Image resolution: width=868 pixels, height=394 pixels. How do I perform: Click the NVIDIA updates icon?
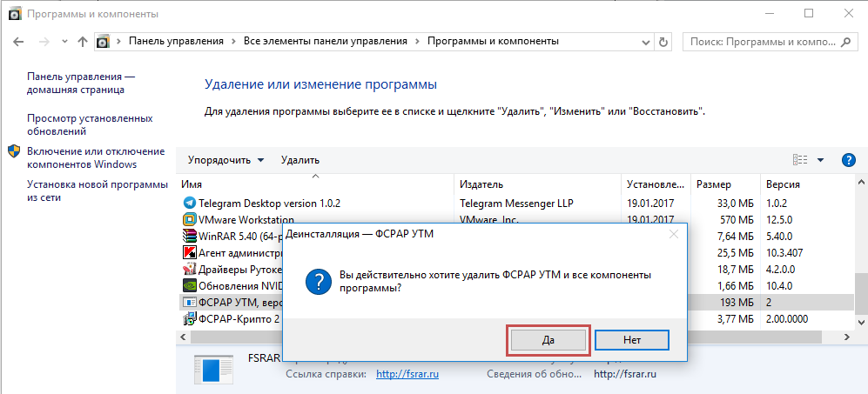[x=189, y=284]
